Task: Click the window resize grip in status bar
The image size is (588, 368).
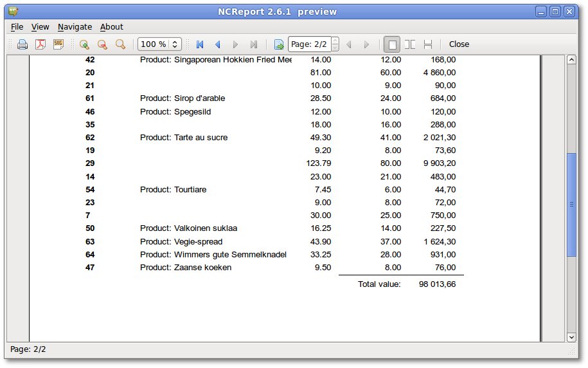Action: [x=571, y=351]
